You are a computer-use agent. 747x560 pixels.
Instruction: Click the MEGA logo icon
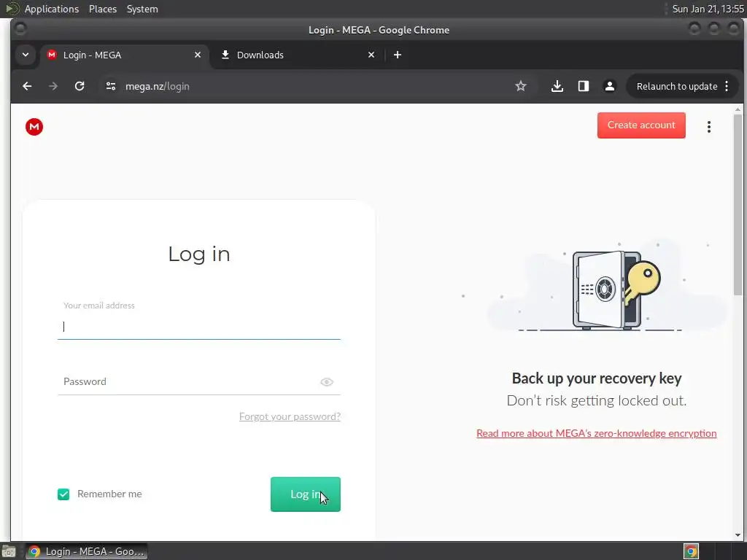point(34,127)
